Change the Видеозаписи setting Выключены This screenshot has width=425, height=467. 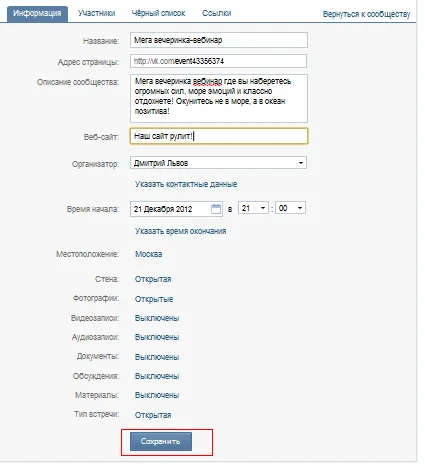click(157, 318)
